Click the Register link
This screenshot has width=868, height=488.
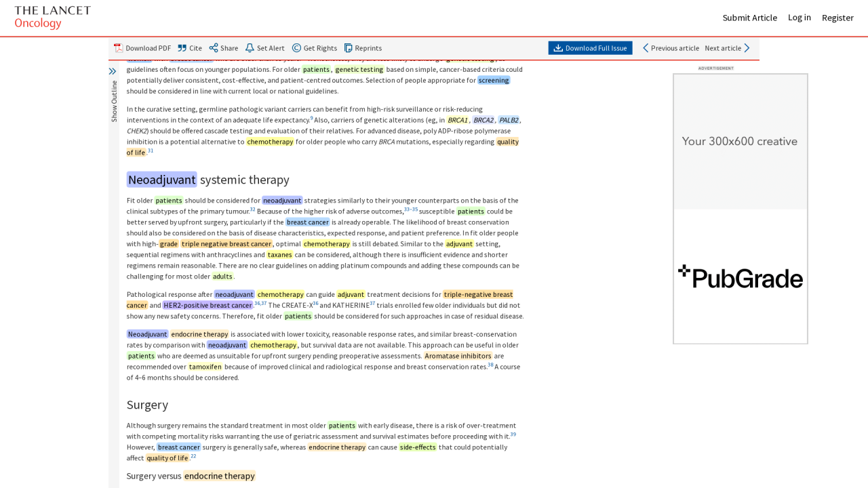837,18
